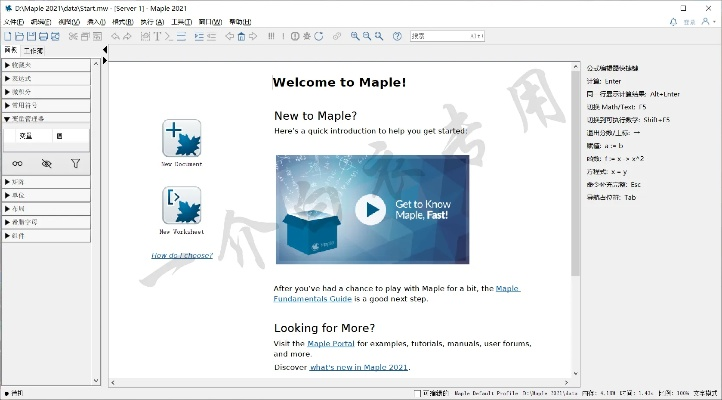Open the 'How do I choose?' link
722x400 pixels.
point(181,255)
